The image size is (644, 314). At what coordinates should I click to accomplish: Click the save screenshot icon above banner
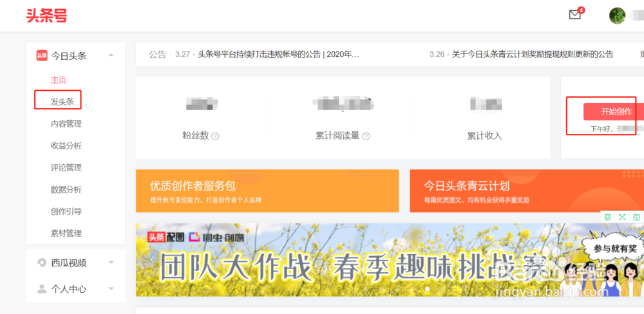[637, 217]
